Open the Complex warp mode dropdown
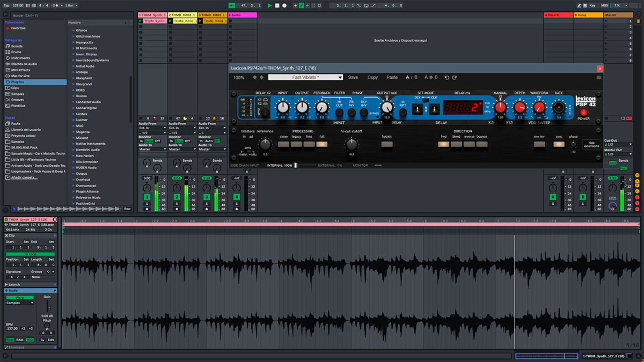The height and width of the screenshot is (362, 644). [20, 303]
